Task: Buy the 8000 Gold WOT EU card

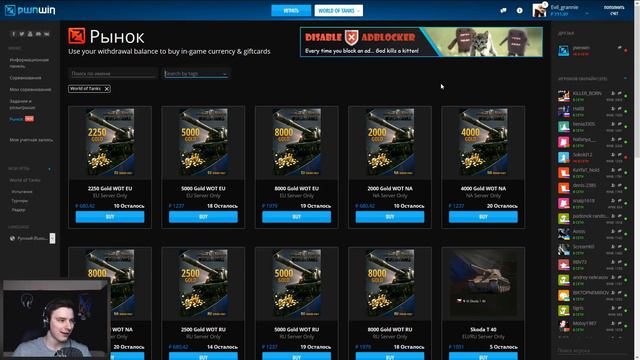Action: [297, 217]
